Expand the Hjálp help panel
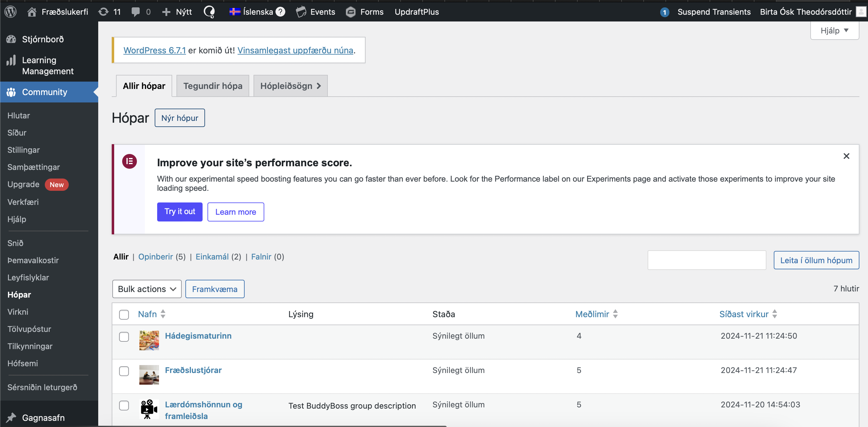The image size is (868, 427). point(834,31)
